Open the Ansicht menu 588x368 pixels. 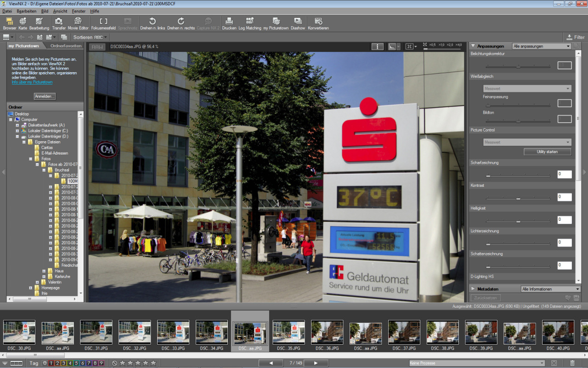coord(60,11)
